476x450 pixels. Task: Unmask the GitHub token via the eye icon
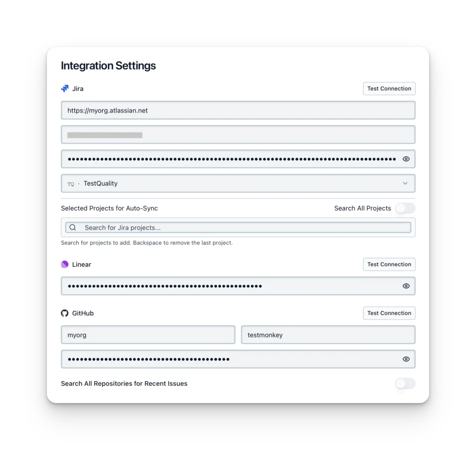click(x=406, y=359)
